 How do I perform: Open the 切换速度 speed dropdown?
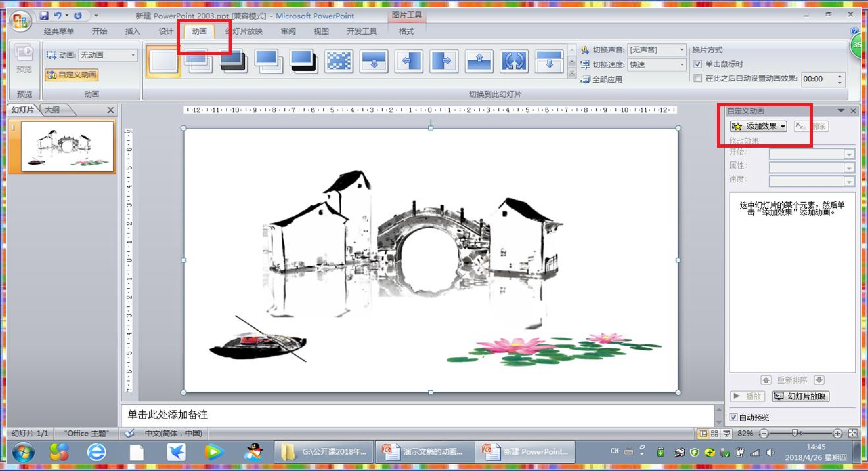tap(682, 64)
